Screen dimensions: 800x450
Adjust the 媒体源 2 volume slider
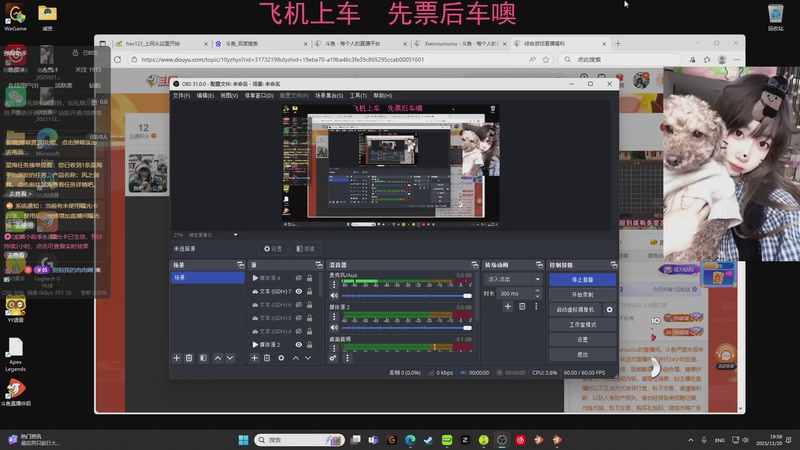[407, 328]
